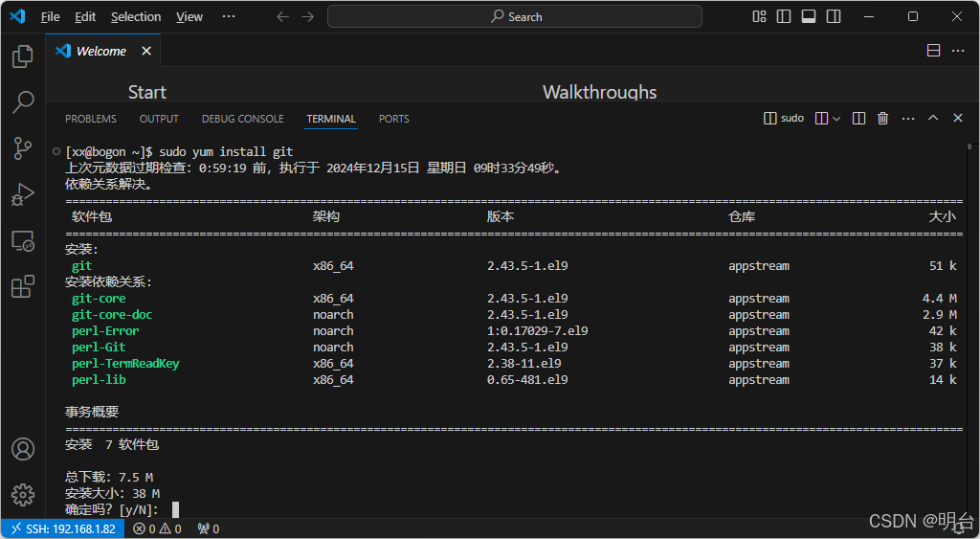The image size is (980, 539).
Task: Switch to the TERMINAL tab
Action: [x=330, y=119]
